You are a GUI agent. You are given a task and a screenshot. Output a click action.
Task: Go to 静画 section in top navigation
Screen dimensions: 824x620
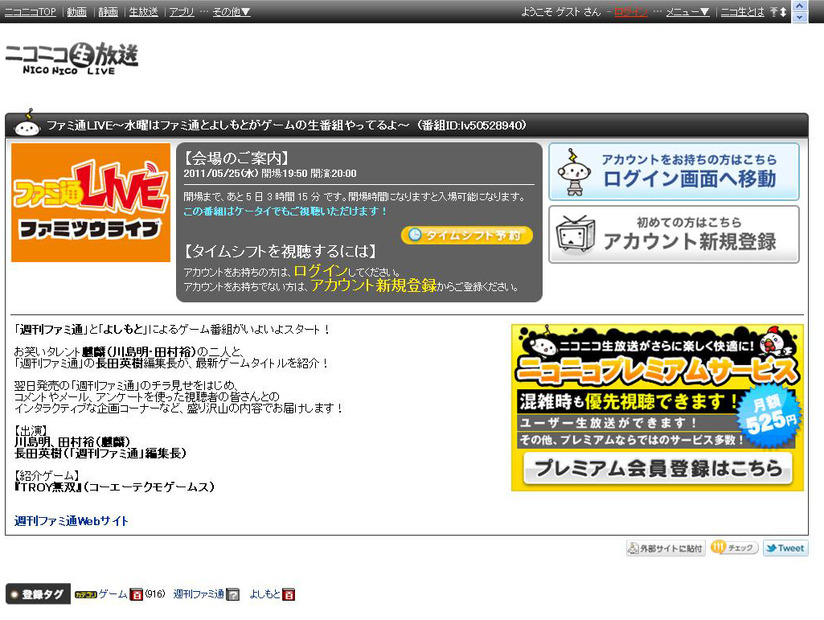click(x=108, y=12)
